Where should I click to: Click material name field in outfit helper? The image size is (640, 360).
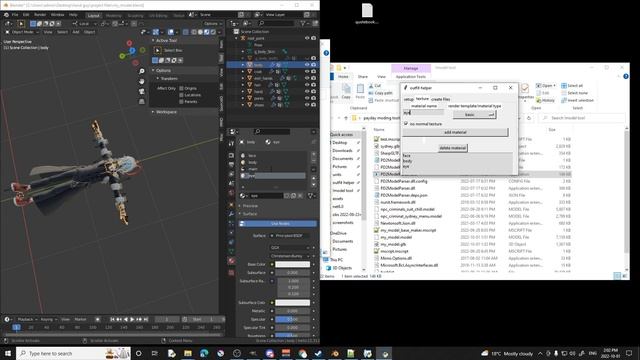pyautogui.click(x=423, y=113)
